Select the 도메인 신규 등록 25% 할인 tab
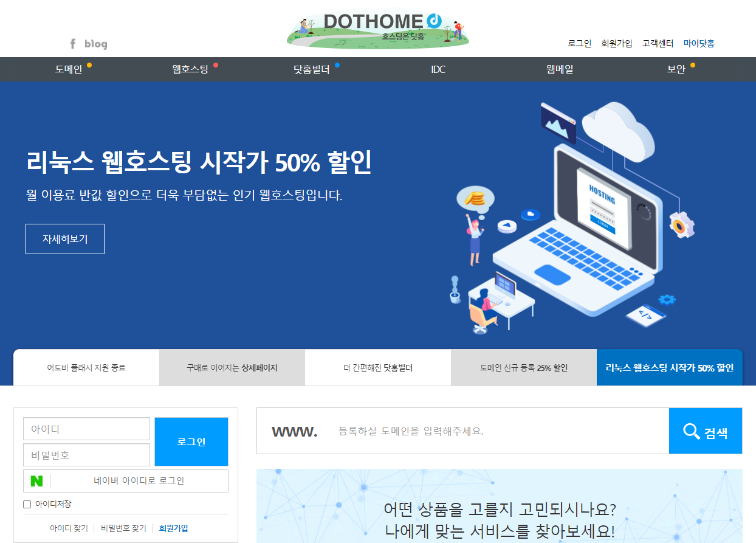This screenshot has width=756, height=543. click(x=524, y=367)
